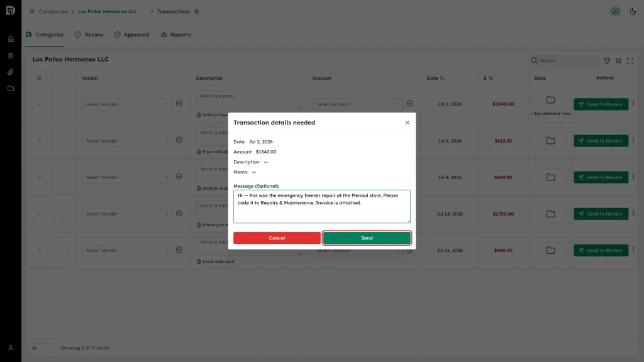Screen dimensions: 644x362
Task: Open the companies building icon in sidebar
Action: (11, 56)
